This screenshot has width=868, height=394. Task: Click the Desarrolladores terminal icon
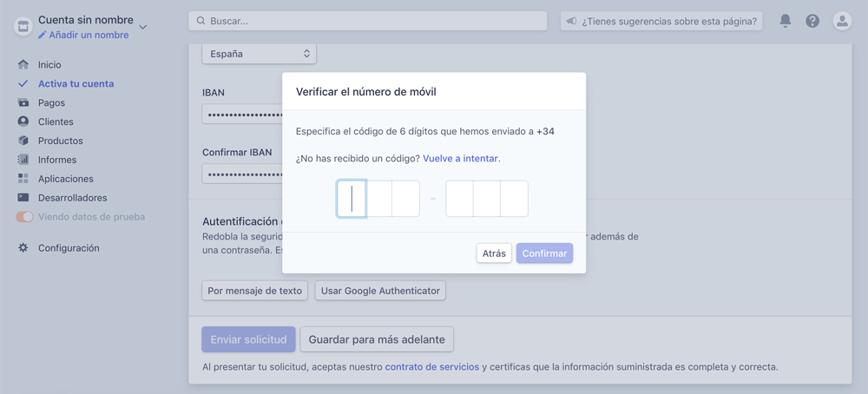point(23,198)
